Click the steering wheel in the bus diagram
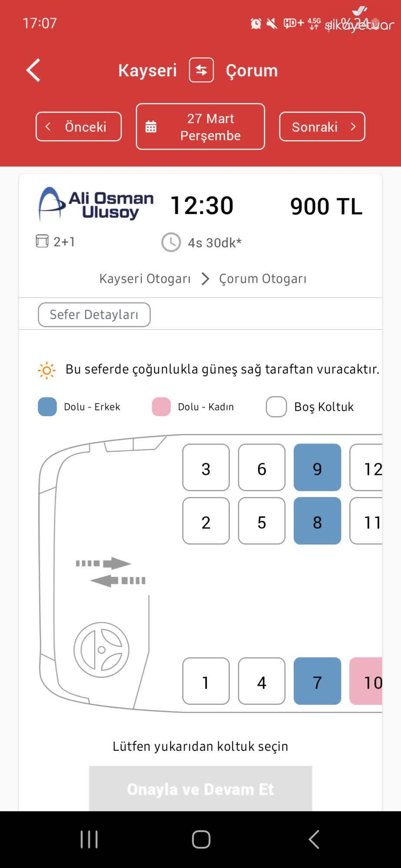 tap(101, 650)
